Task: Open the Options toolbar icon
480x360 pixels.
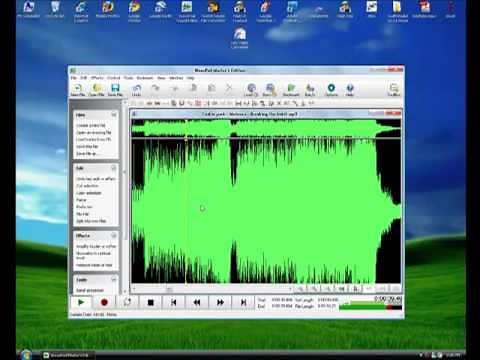Action: 331,89
